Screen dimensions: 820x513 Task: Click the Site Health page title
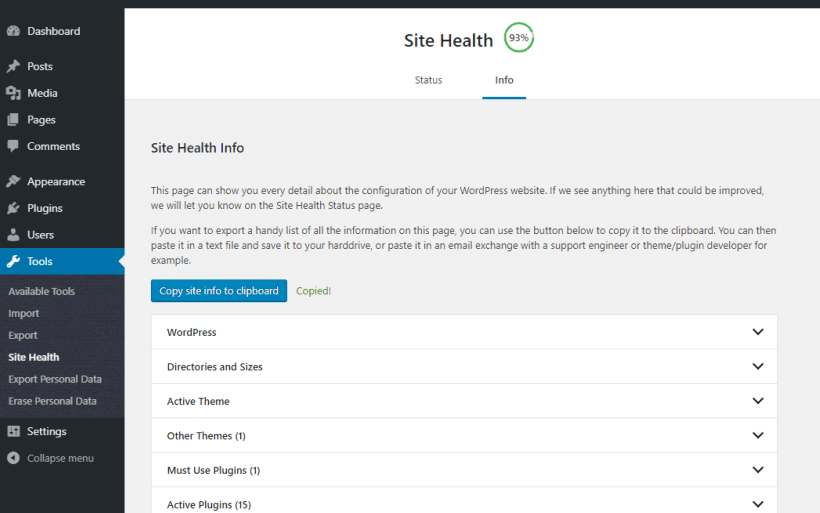pyautogui.click(x=448, y=40)
